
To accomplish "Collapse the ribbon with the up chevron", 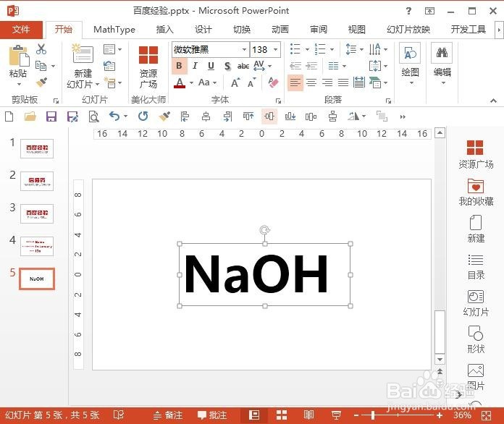I will tap(493, 101).
